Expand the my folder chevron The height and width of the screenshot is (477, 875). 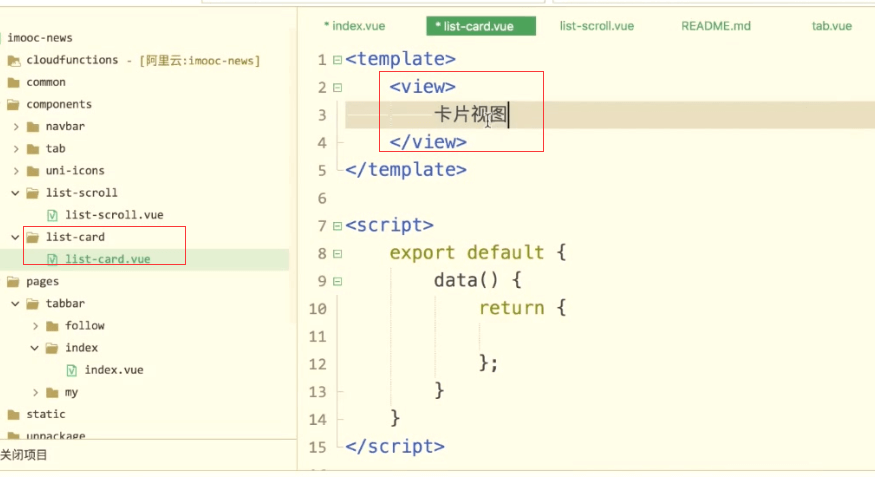pos(35,393)
